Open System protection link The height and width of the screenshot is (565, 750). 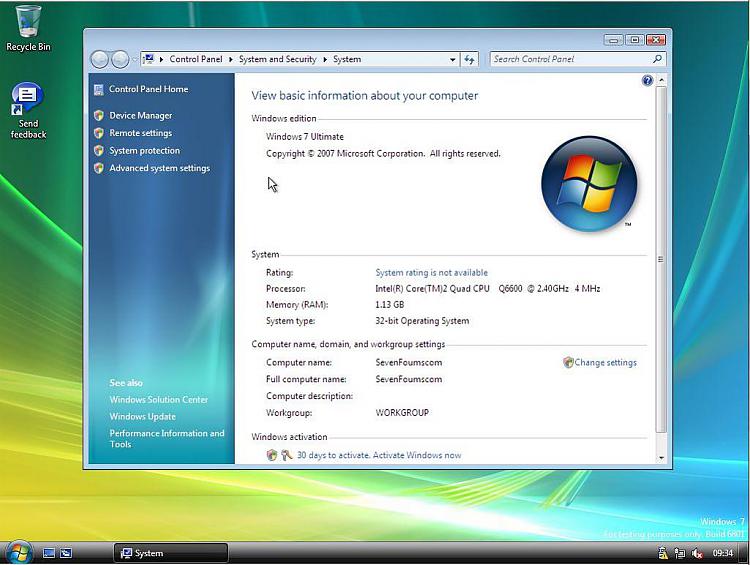pos(144,151)
